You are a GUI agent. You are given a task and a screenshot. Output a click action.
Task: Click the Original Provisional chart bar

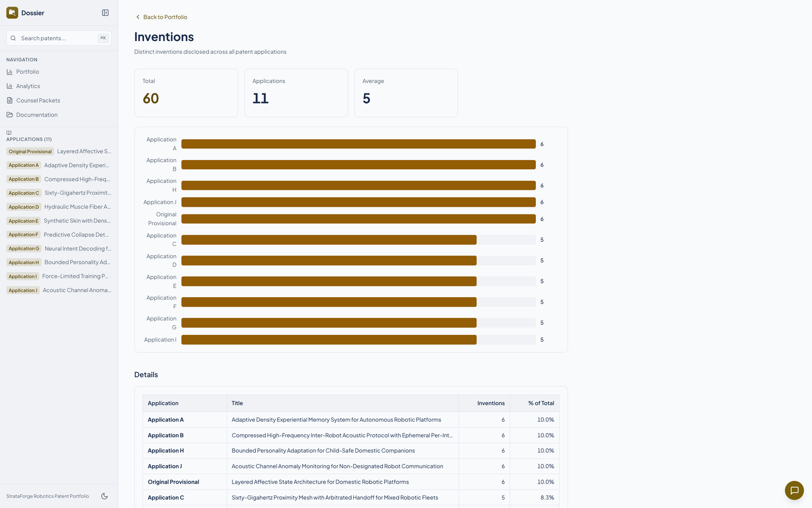[x=358, y=219]
